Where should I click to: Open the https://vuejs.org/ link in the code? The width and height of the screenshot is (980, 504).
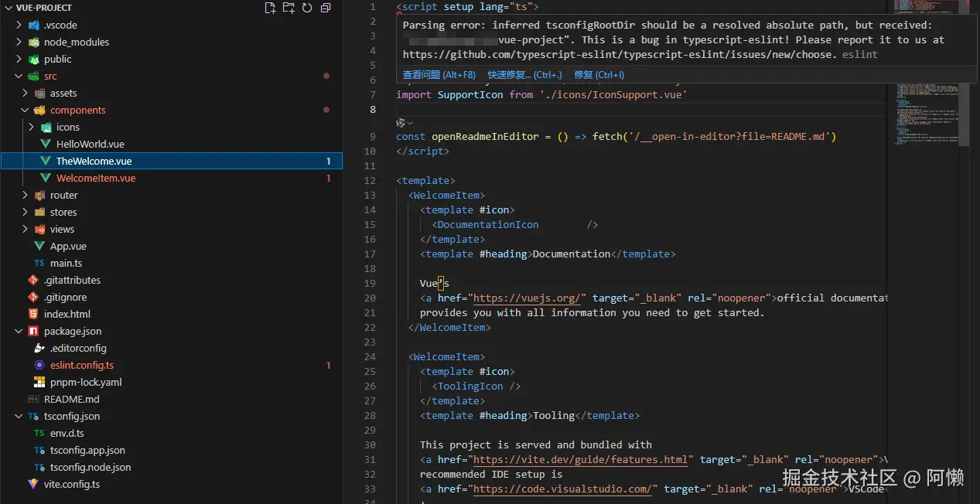[530, 298]
